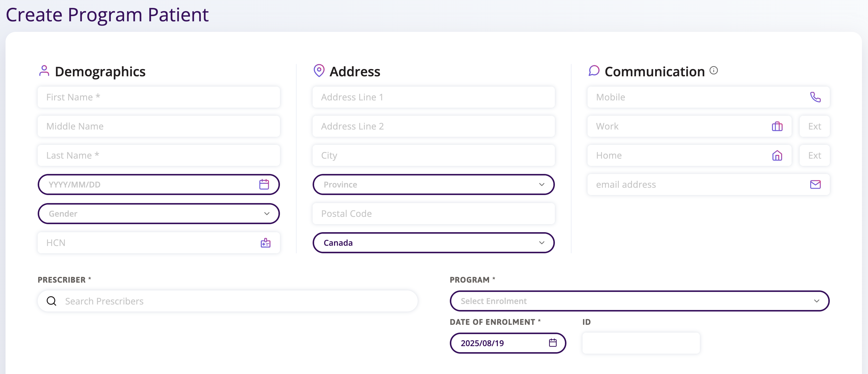Screen dimensions: 868x374
Task: Open the Select Enrolment program dropdown
Action: 639,301
